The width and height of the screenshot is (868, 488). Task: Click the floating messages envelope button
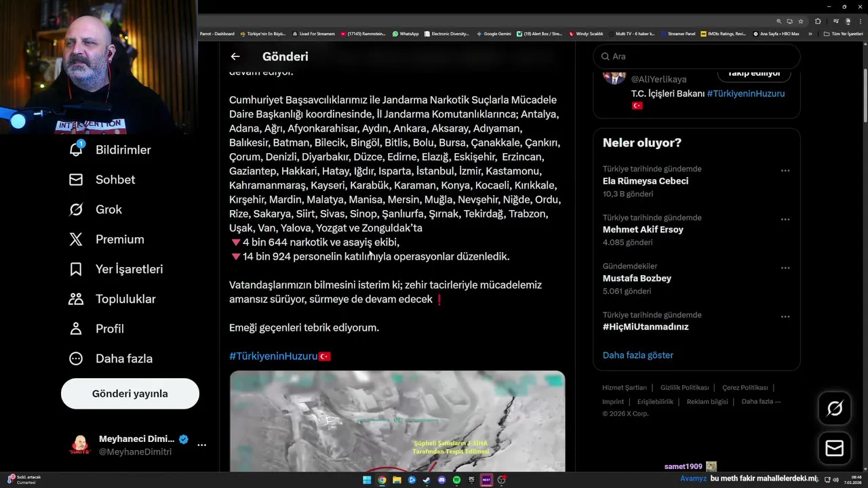(x=835, y=449)
